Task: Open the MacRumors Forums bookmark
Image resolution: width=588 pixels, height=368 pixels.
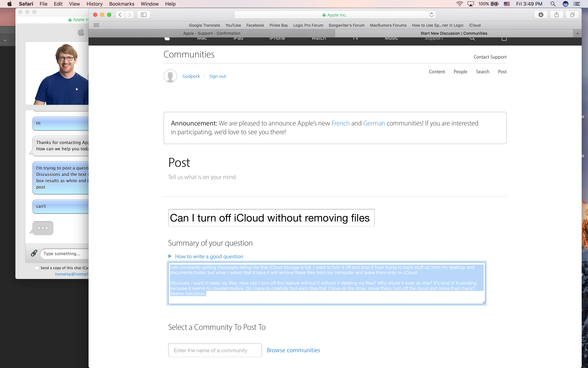Action: [388, 25]
